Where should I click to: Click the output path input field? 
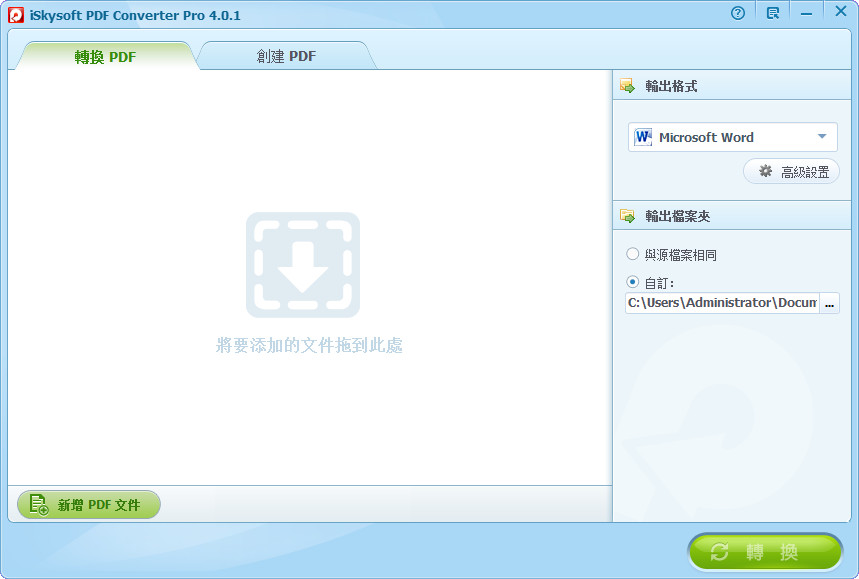[x=722, y=303]
